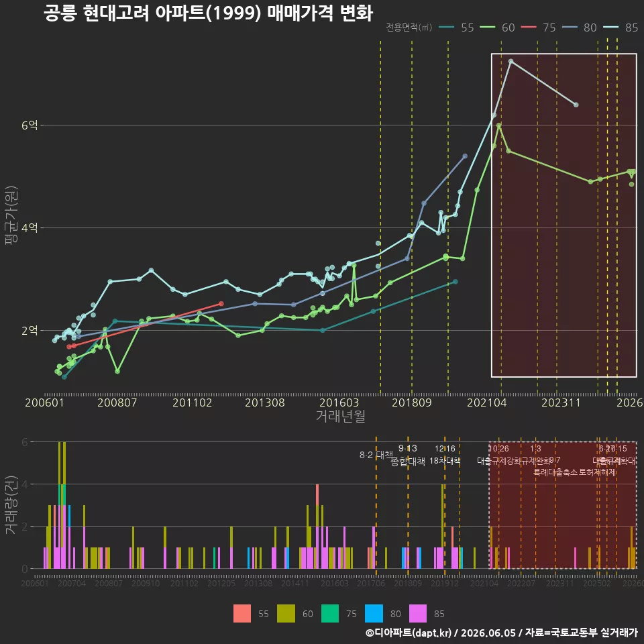Click the 9·13 종합대책 policy label
The width and height of the screenshot is (644, 644).
(407, 455)
